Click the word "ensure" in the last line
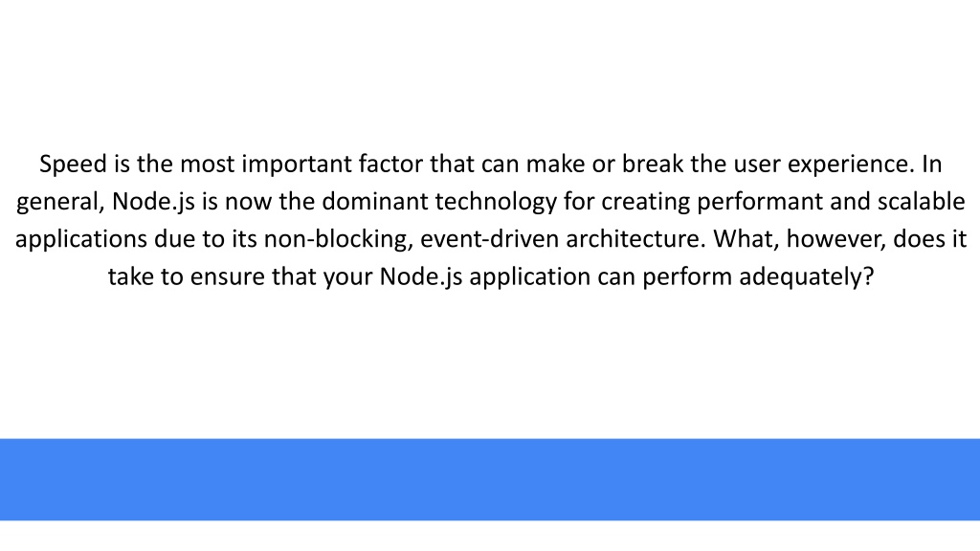Image resolution: width=980 pixels, height=551 pixels. [227, 276]
